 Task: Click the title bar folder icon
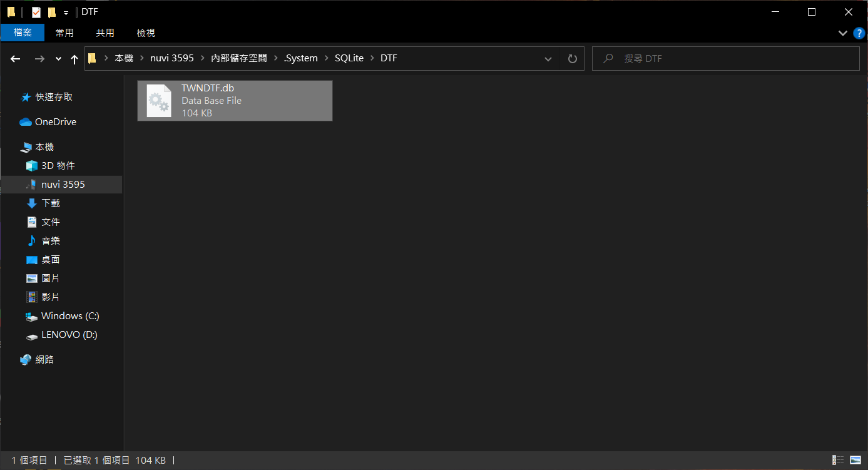11,12
